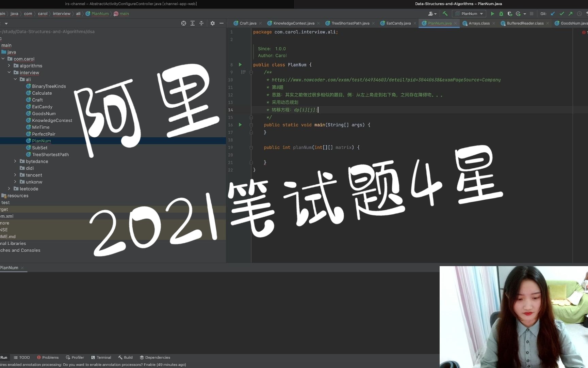Collapse the ali folder

[x=15, y=79]
